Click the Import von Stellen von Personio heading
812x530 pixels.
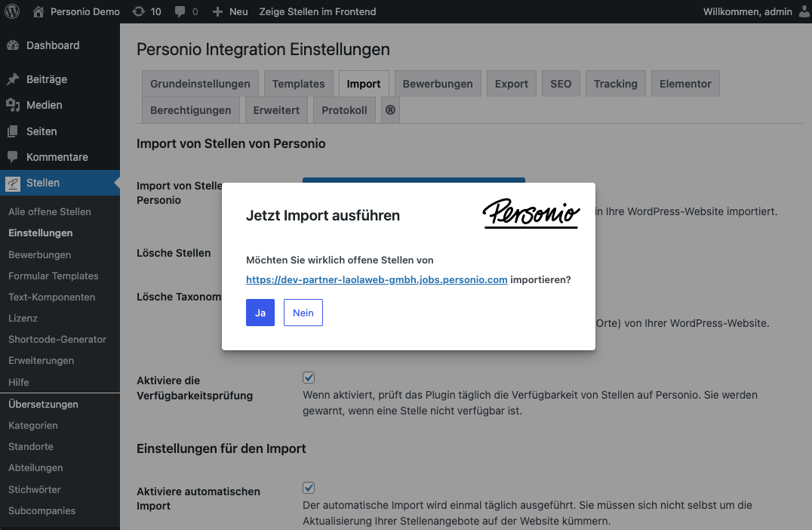pyautogui.click(x=231, y=143)
